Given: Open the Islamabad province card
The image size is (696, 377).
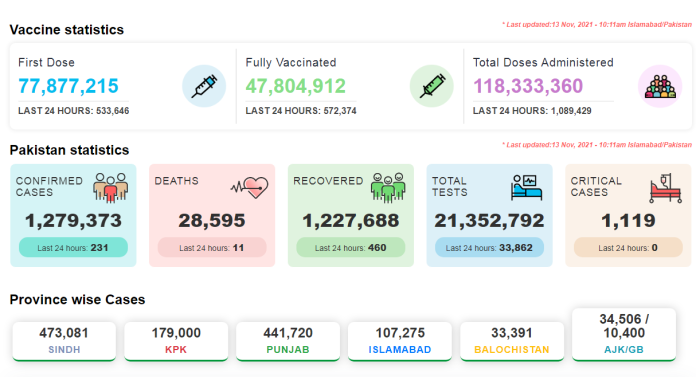Looking at the screenshot, I should coord(400,341).
